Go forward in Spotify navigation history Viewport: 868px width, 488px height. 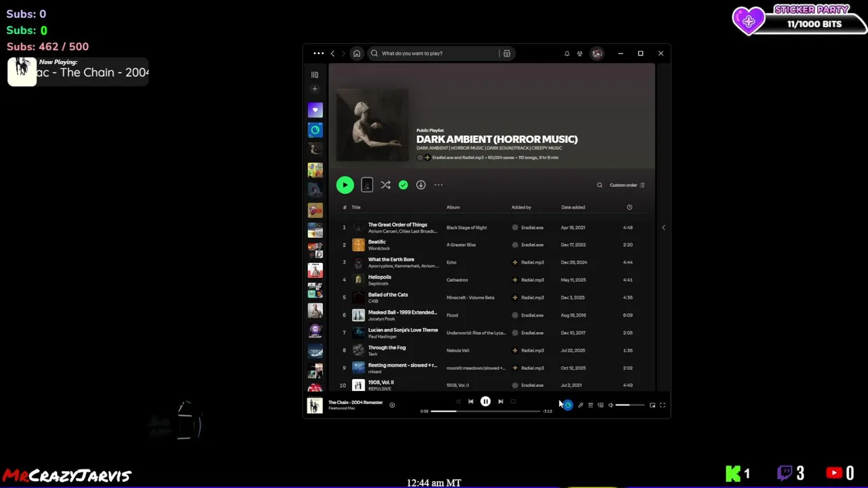pos(344,54)
